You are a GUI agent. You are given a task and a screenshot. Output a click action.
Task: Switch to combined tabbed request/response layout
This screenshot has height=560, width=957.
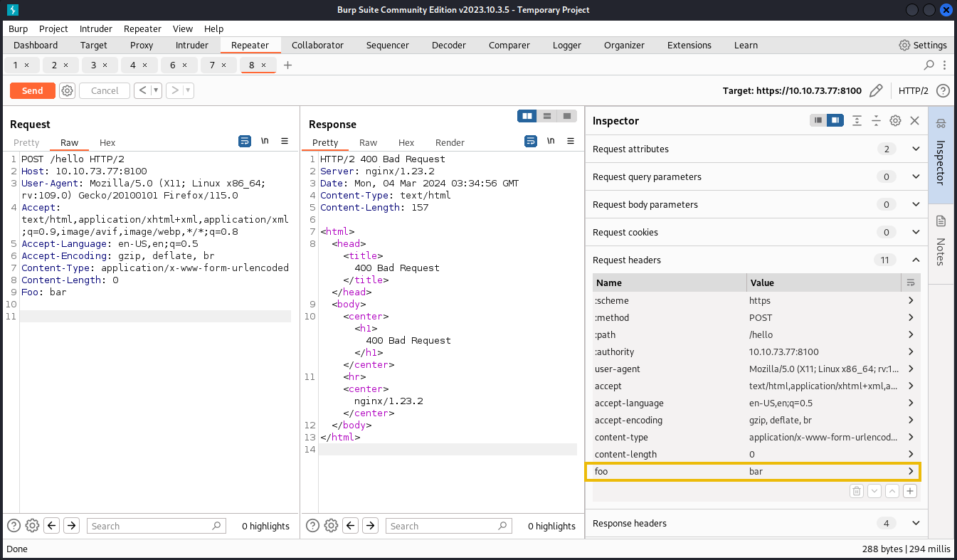coord(566,116)
